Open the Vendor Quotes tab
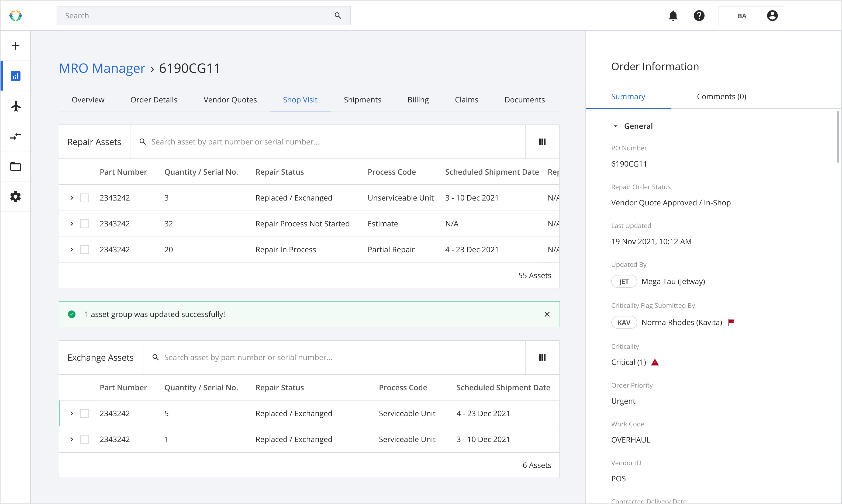 click(230, 100)
